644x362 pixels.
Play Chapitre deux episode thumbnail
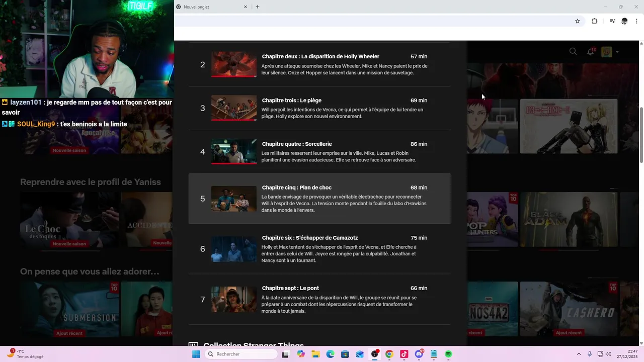[234, 64]
